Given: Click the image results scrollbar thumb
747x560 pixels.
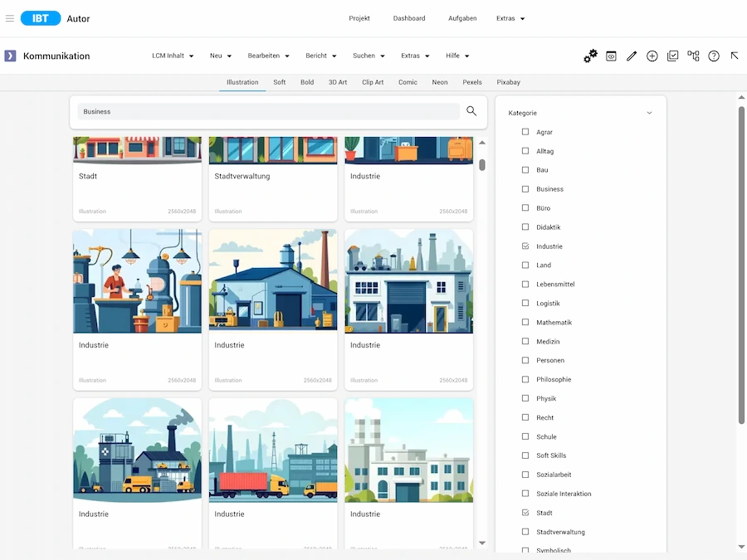Looking at the screenshot, I should click(x=482, y=165).
